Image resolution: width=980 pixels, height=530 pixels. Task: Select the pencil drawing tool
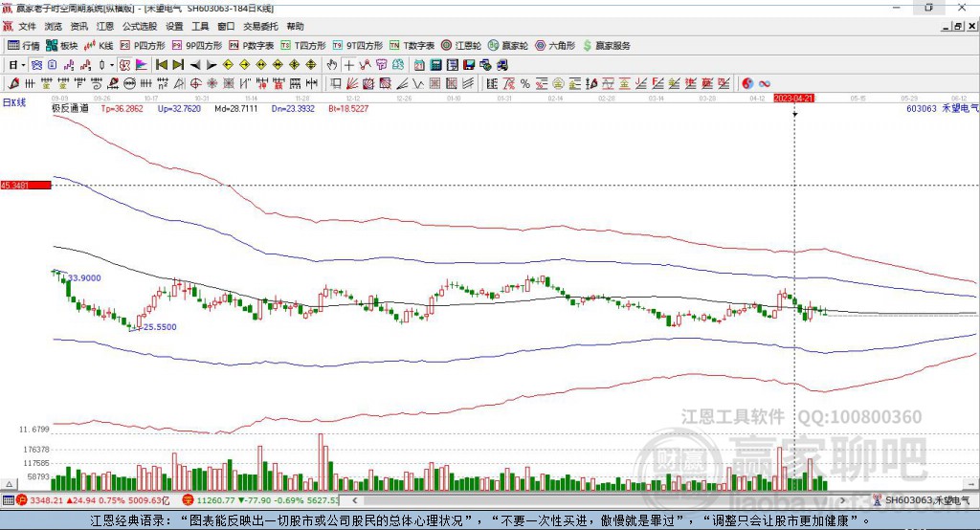click(13, 83)
